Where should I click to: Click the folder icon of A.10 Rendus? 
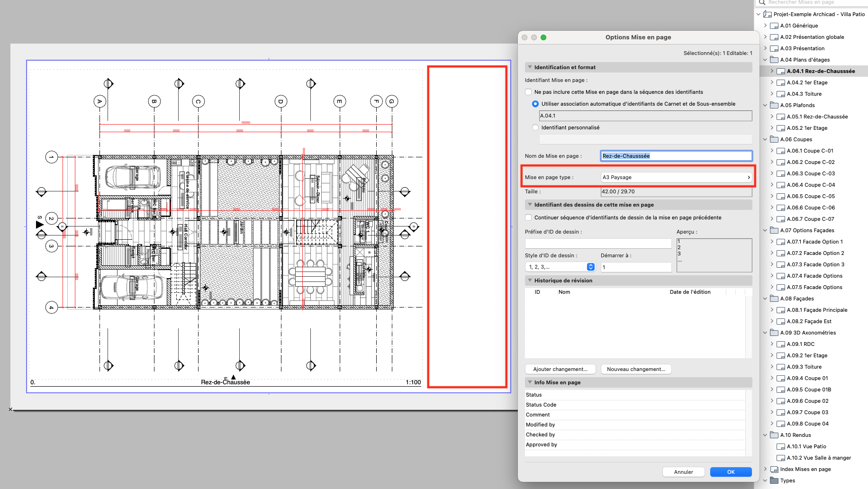pos(774,435)
